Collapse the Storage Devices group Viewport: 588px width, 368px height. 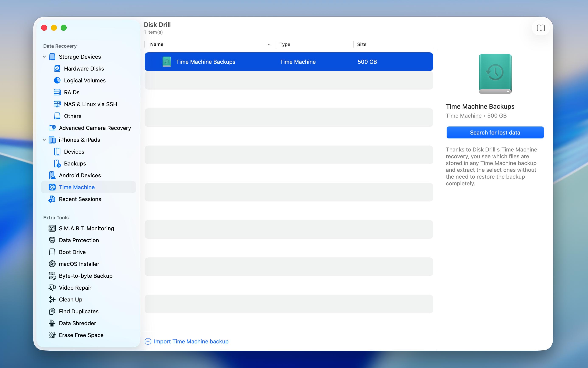coord(44,57)
